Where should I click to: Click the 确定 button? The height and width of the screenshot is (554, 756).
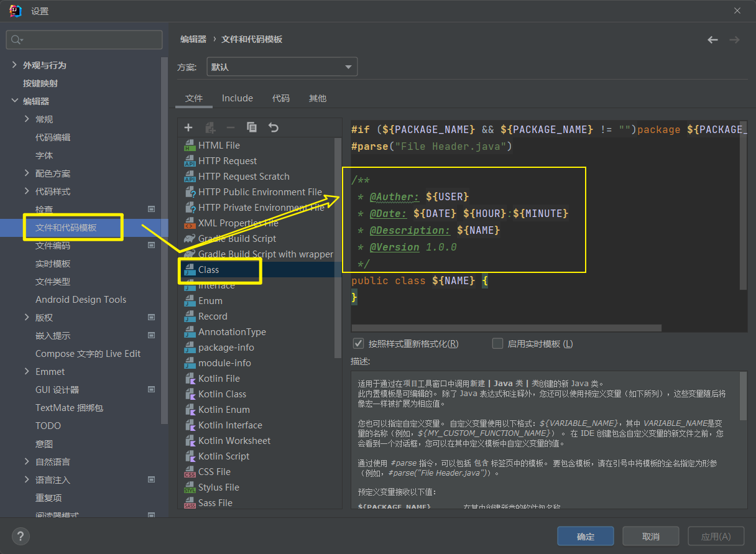[585, 536]
